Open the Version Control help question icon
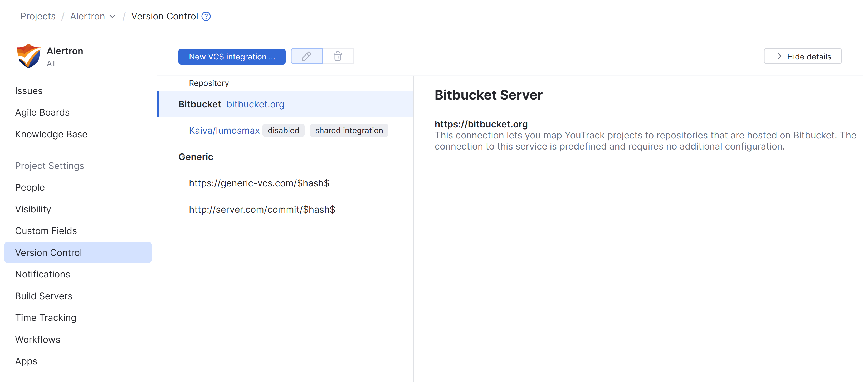Viewport: 868px width, 382px height. 206,16
